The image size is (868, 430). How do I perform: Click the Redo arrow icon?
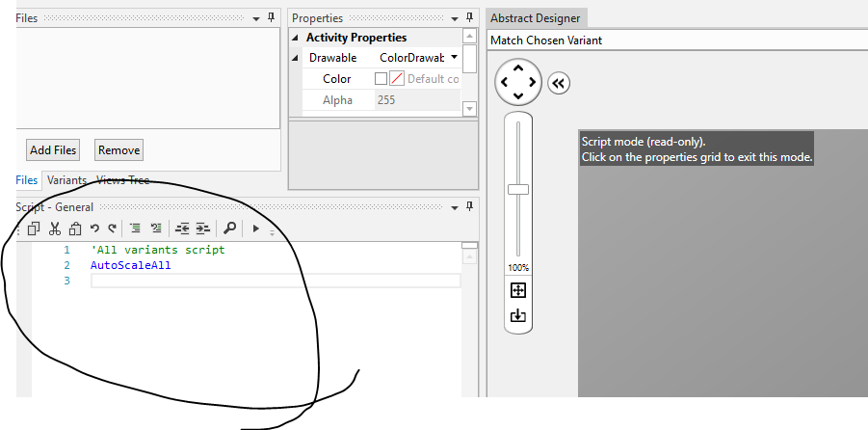[112, 228]
